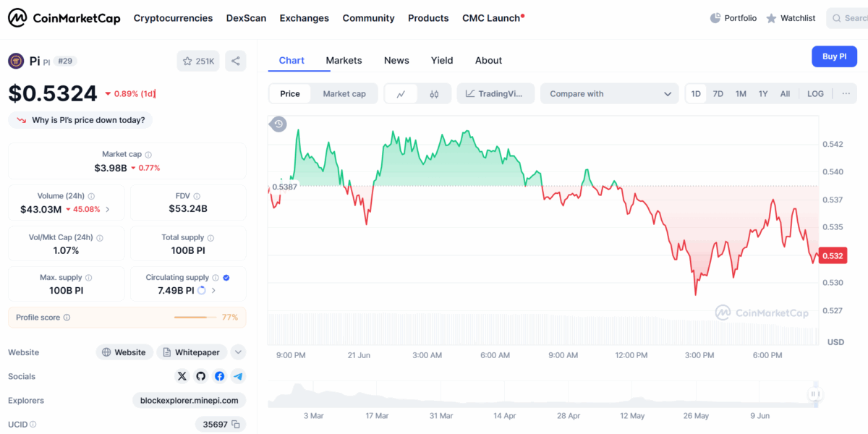The width and height of the screenshot is (868, 434).
Task: Click the Buy PI button
Action: click(834, 56)
